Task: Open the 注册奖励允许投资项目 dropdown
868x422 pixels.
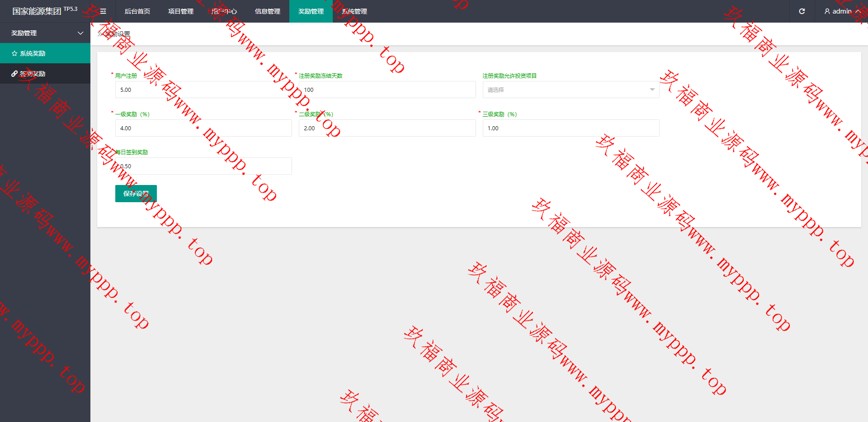Action: coord(571,90)
